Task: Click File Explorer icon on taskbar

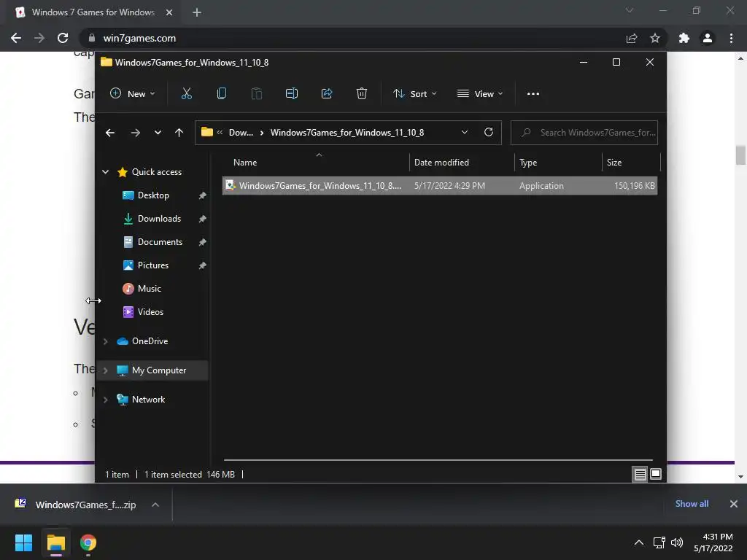Action: click(x=55, y=542)
